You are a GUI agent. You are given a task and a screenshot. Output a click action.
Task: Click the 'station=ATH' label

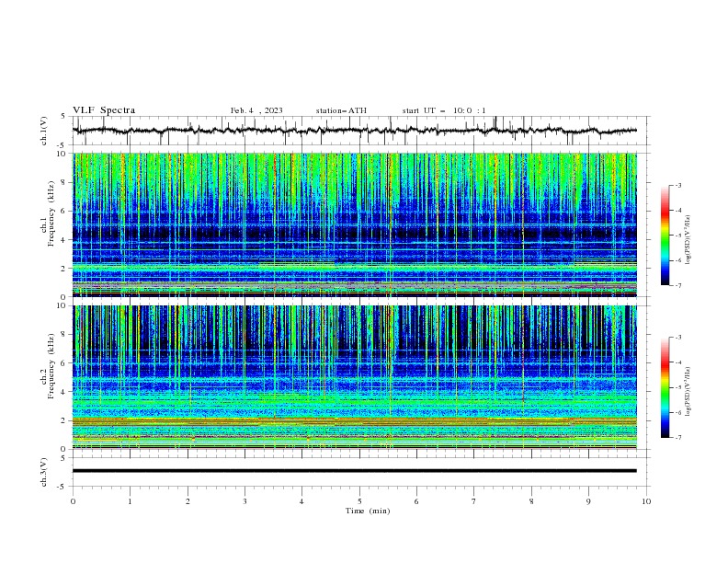click(x=341, y=110)
